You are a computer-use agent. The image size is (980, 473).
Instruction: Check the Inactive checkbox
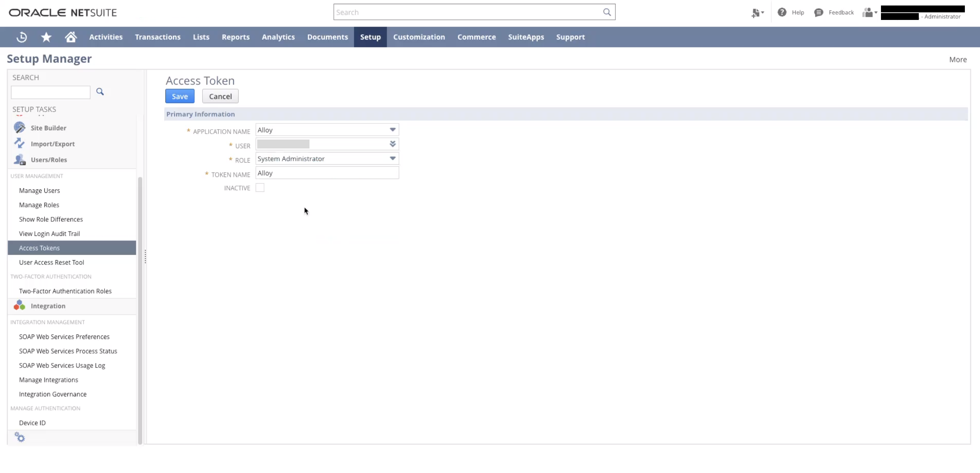(260, 188)
